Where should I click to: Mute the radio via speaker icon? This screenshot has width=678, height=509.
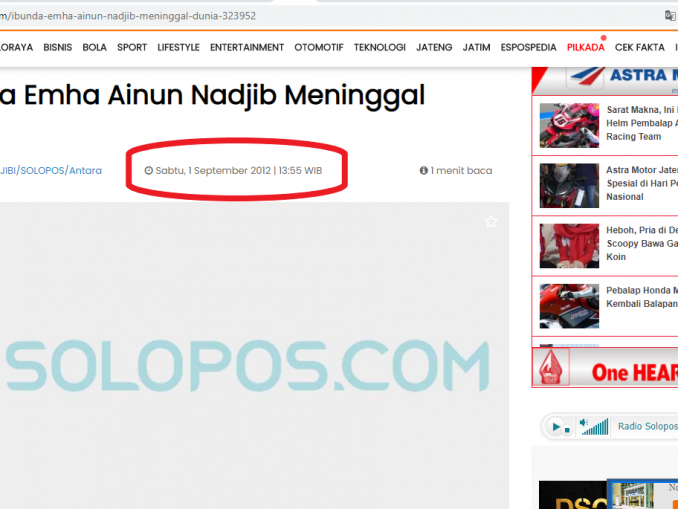[x=584, y=423]
